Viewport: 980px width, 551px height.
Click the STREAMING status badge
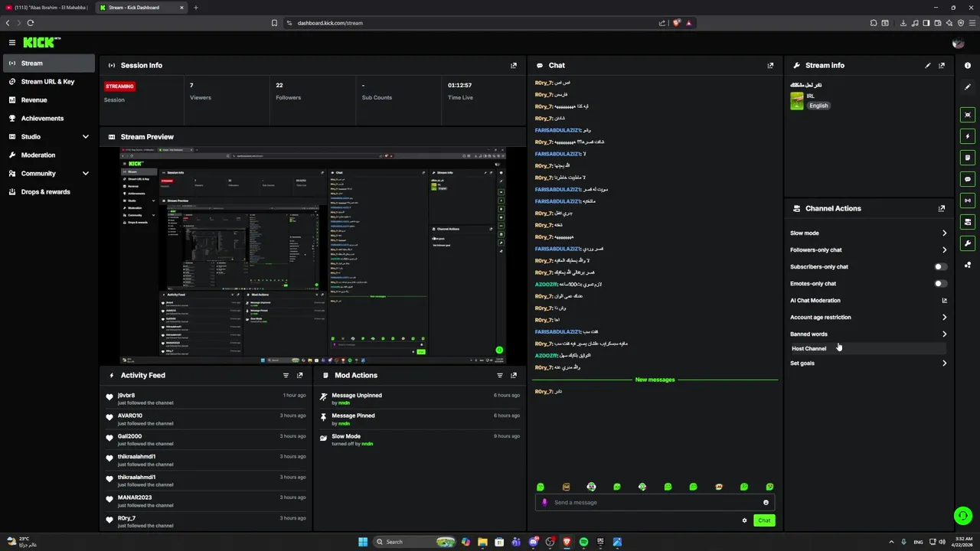pyautogui.click(x=119, y=86)
